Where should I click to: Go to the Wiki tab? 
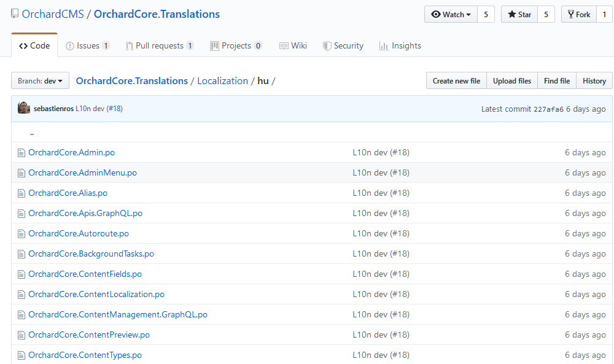click(x=293, y=46)
